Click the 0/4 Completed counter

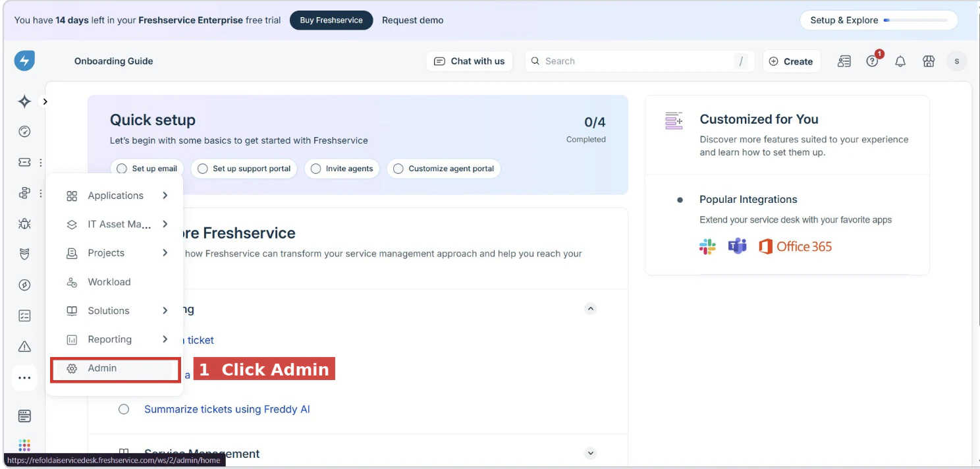[x=586, y=129]
